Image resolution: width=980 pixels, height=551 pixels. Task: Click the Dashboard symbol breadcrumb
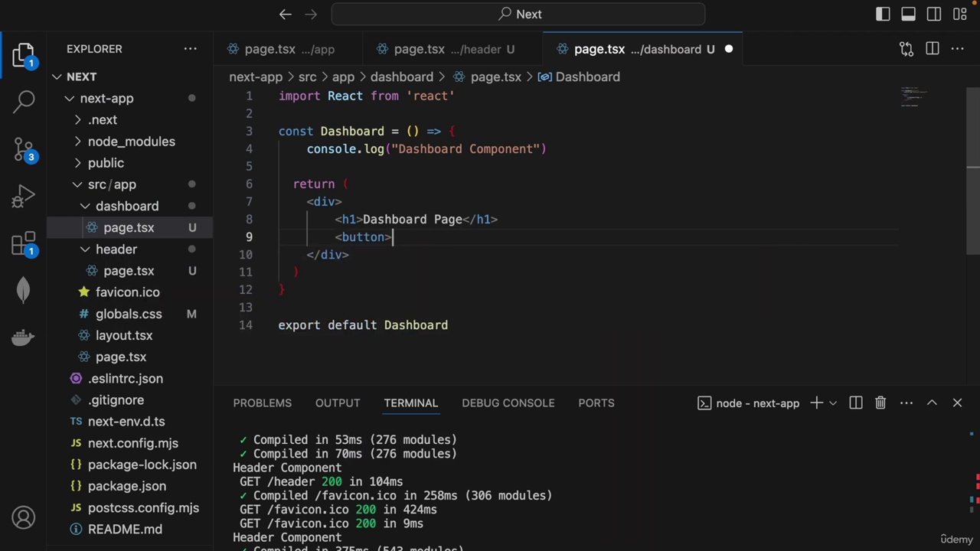tap(580, 77)
